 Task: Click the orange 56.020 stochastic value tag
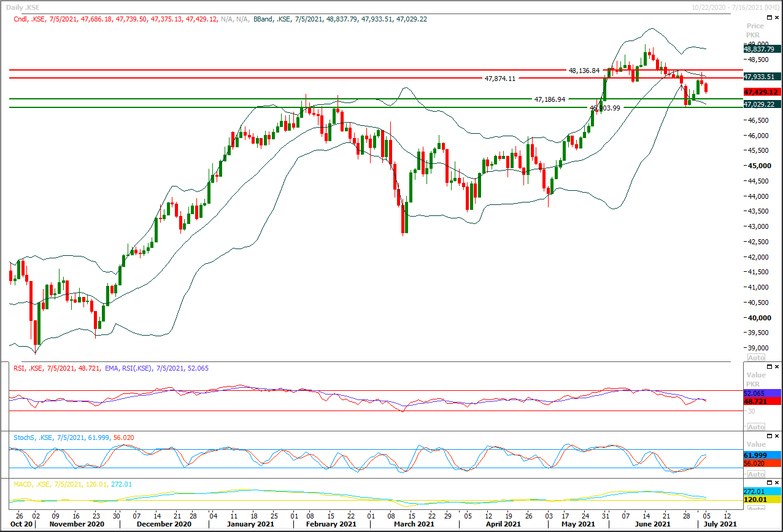761,464
